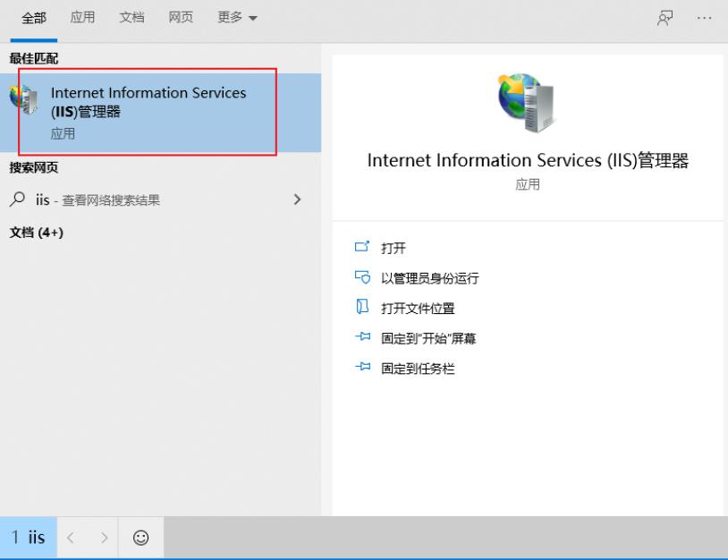Screen dimensions: 728x560
Task: Click the feedback person icon in the search header
Action: (665, 19)
